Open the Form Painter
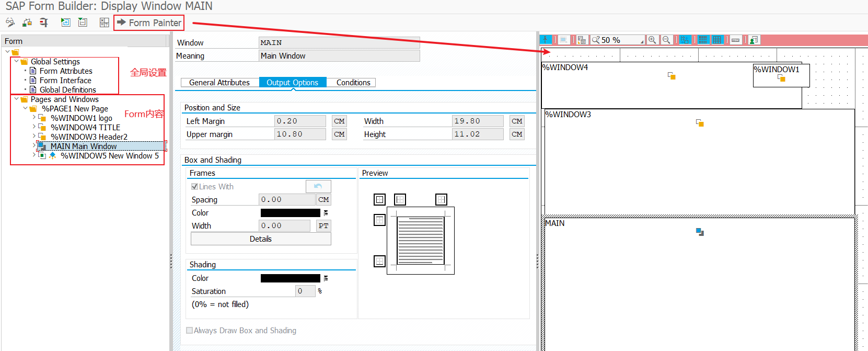The height and width of the screenshot is (351, 868). [x=149, y=22]
